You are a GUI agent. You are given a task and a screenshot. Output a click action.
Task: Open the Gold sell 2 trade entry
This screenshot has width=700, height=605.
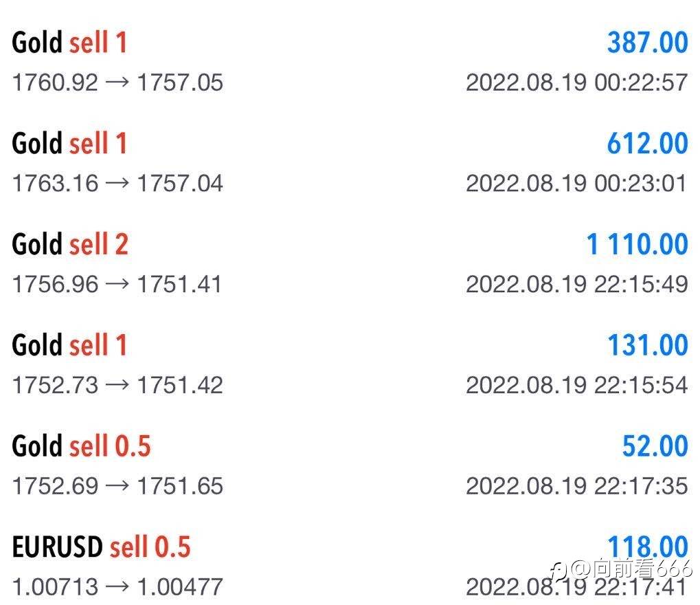click(x=350, y=263)
